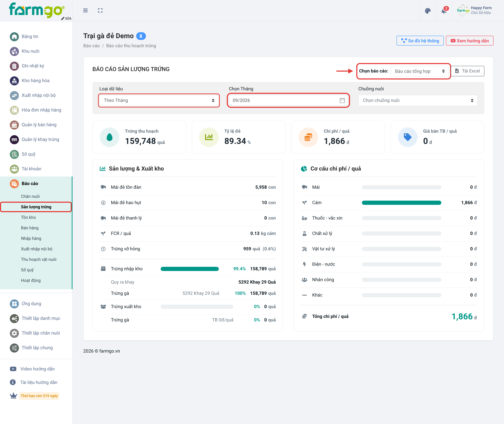Open Thiết lập chăn nuôi gear icon

pyautogui.click(x=14, y=333)
